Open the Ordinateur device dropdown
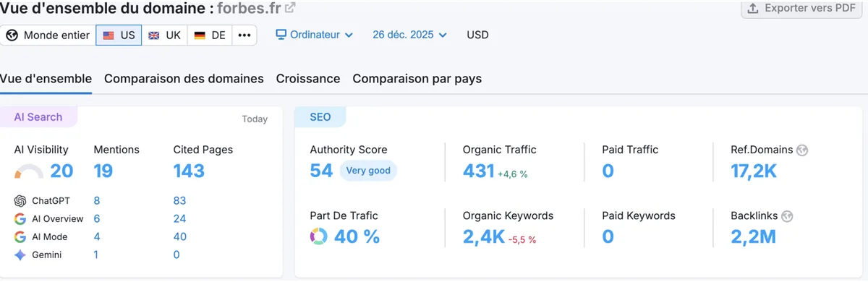Screen dimensions: 868x282 [315, 35]
